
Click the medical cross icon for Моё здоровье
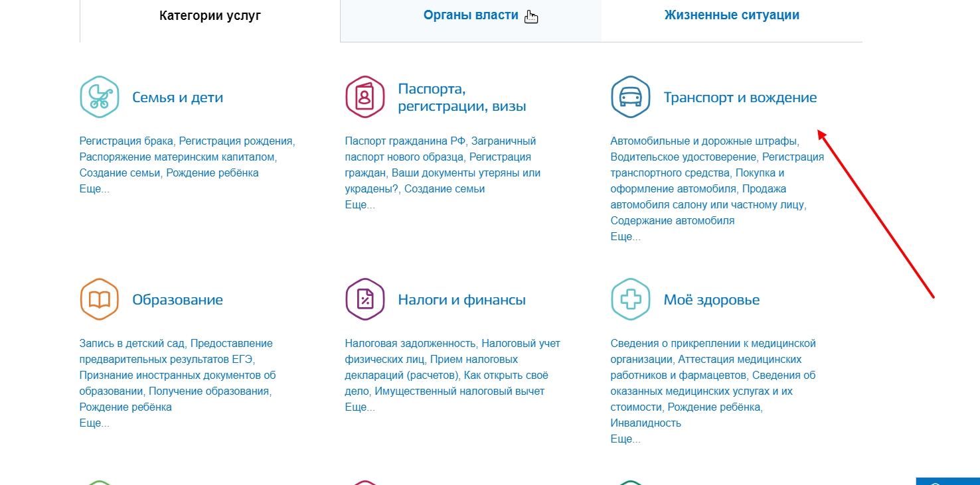pos(631,300)
